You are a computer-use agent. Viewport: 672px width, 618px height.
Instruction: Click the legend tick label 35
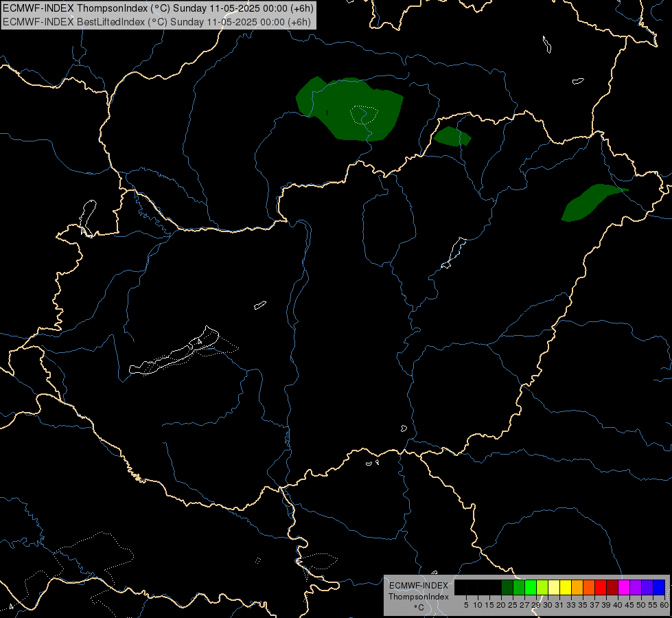tap(583, 605)
